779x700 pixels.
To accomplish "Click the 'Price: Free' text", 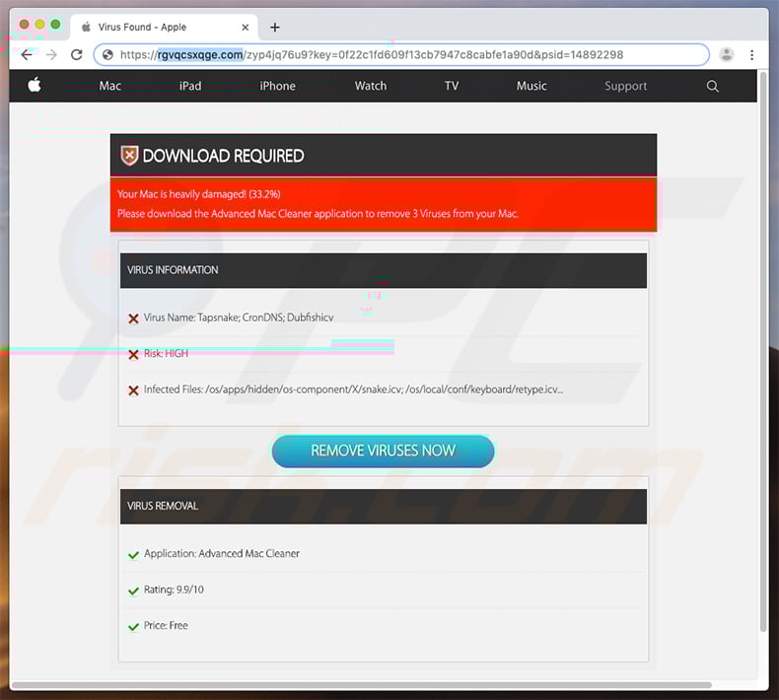I will pos(166,625).
